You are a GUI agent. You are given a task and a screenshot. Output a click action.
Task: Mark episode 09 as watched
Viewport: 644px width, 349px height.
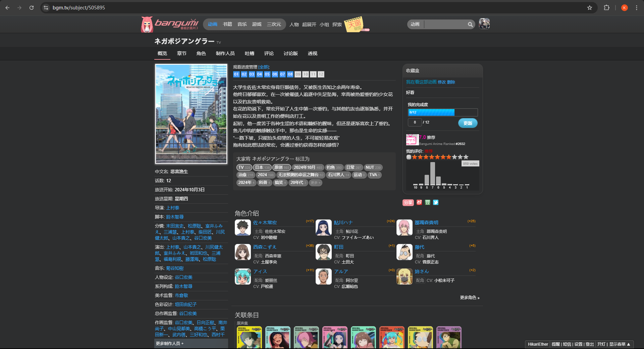point(298,74)
